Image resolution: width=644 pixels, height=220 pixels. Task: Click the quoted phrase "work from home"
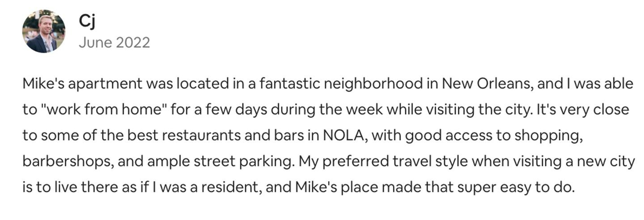pyautogui.click(x=103, y=110)
